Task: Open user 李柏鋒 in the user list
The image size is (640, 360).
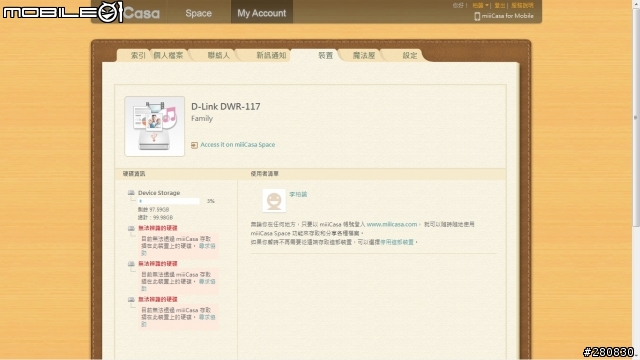Action: point(298,194)
